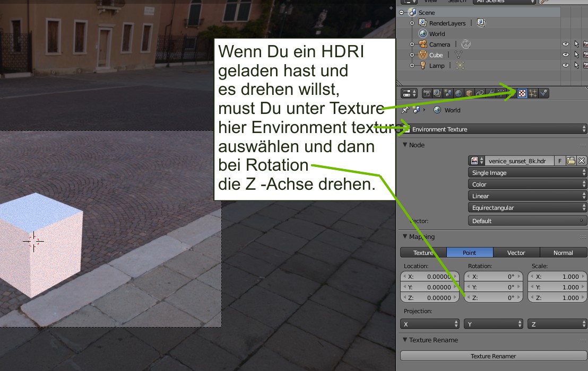
Task: Collapse the Texture Rename panel
Action: (x=405, y=340)
